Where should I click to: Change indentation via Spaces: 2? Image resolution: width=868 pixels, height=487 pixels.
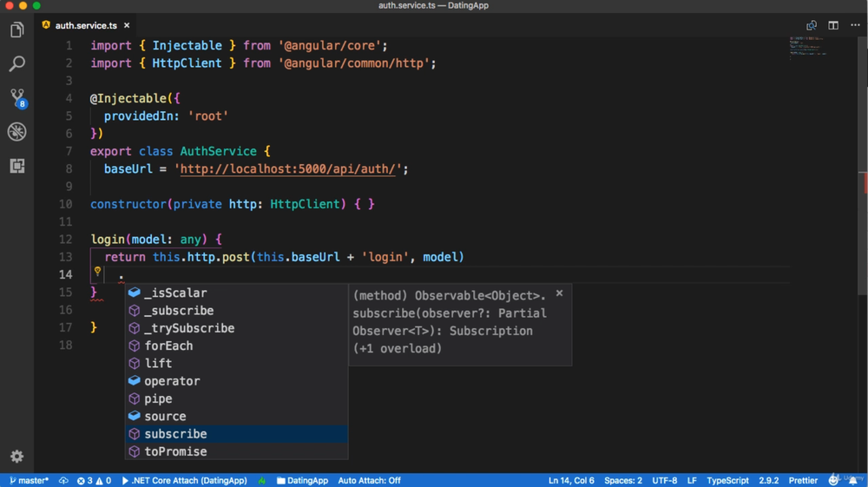click(623, 480)
